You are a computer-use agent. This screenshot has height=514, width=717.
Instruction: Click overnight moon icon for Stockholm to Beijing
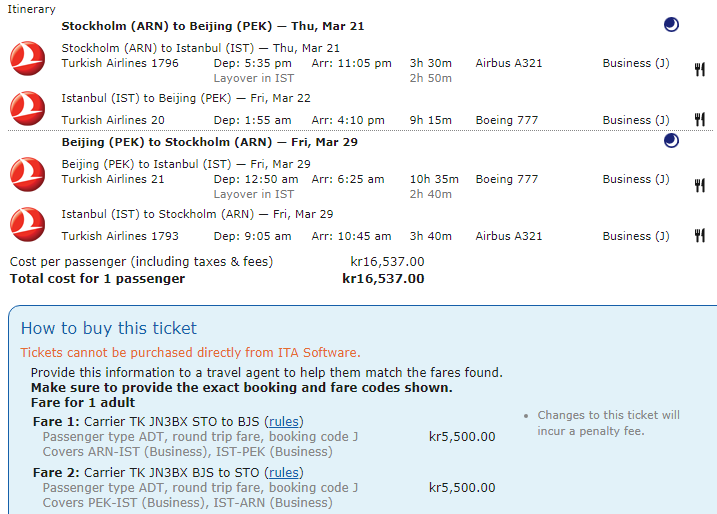point(671,25)
